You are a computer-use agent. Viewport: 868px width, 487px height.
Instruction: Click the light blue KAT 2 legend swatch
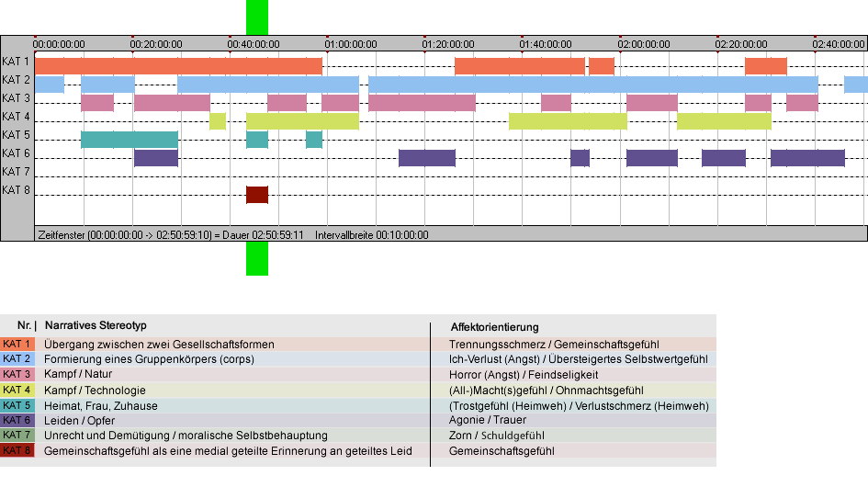tap(17, 359)
